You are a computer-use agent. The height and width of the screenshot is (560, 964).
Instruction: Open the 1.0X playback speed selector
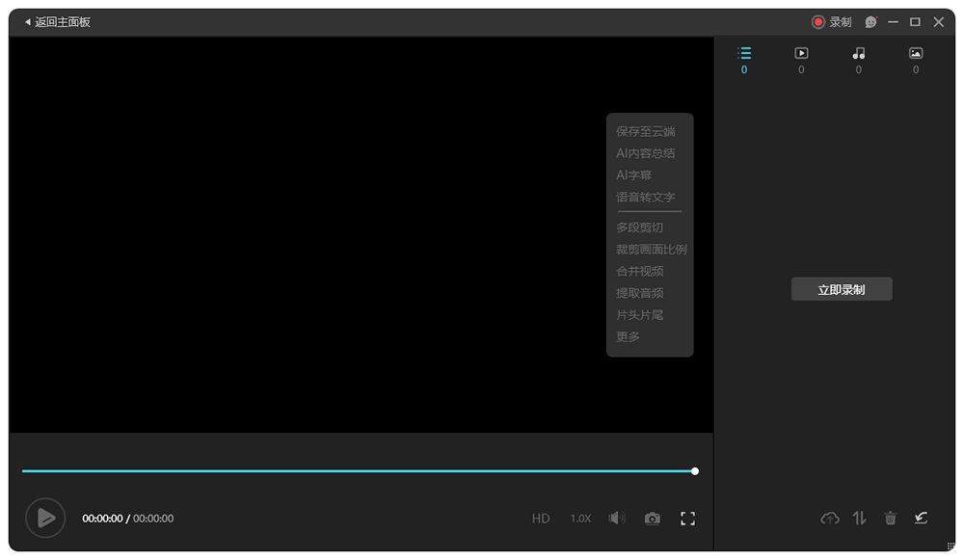click(579, 518)
